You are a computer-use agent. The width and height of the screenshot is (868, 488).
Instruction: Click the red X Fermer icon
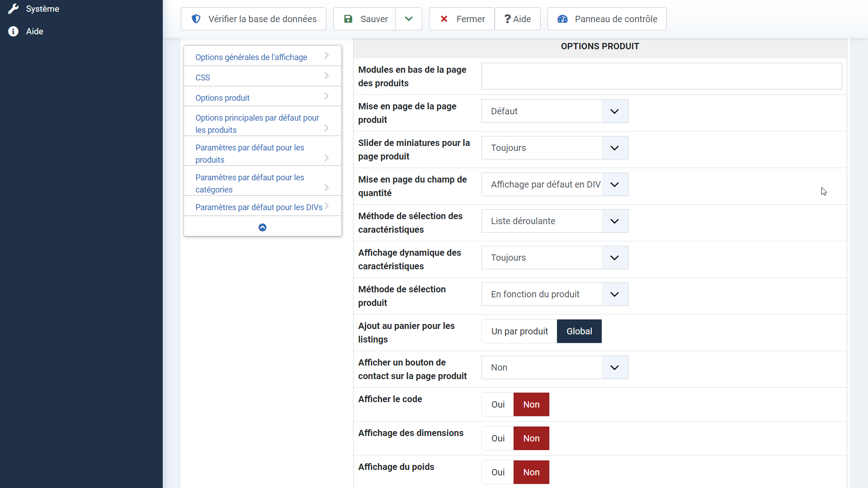tap(444, 19)
